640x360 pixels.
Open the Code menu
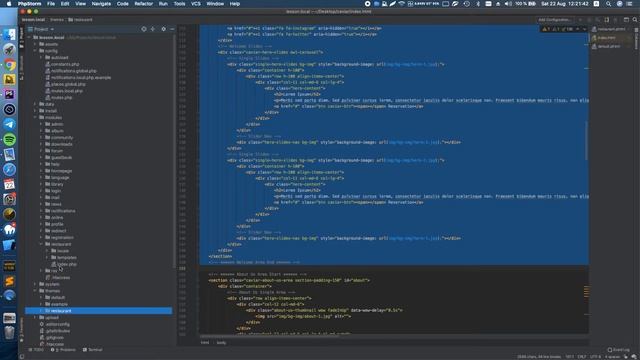pyautogui.click(x=122, y=4)
